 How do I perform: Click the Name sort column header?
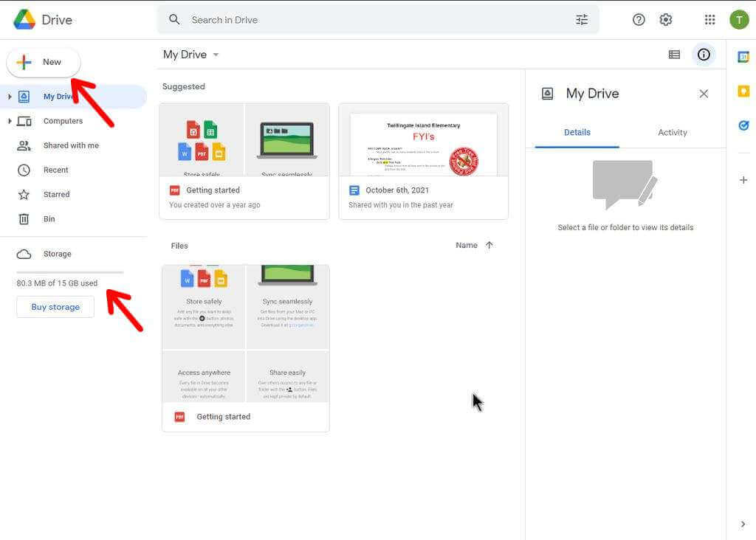point(467,245)
